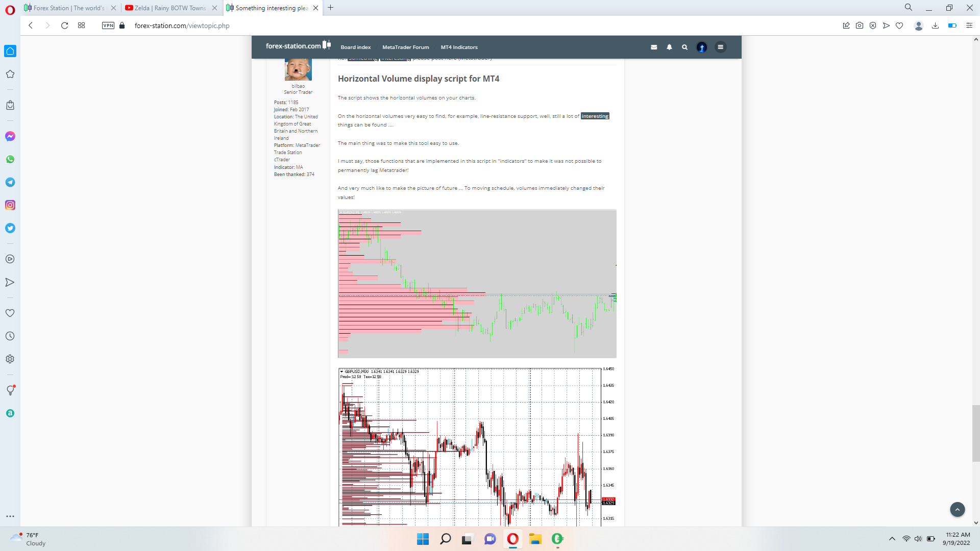This screenshot has width=980, height=551.
Task: Click the forum search magnifier icon
Action: 684,47
